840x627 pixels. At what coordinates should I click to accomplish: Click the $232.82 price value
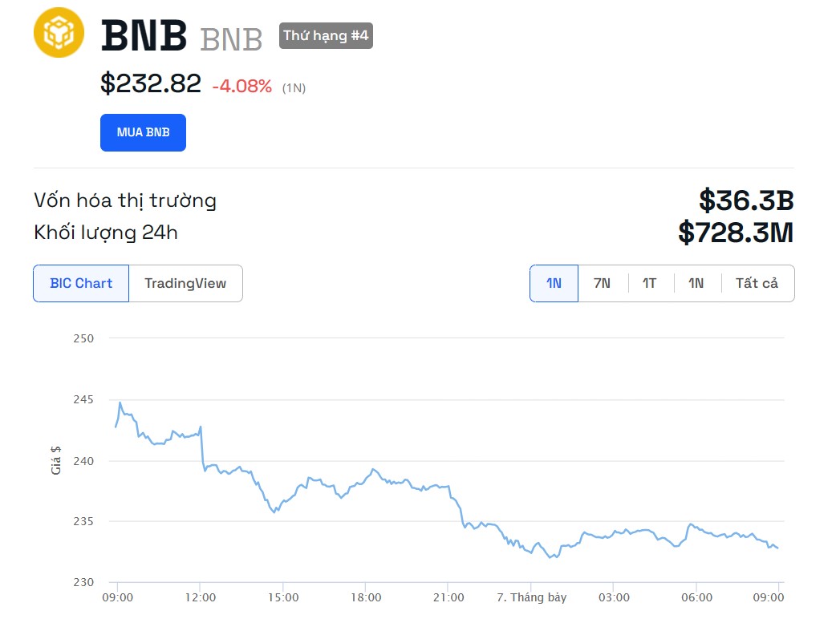click(x=151, y=83)
